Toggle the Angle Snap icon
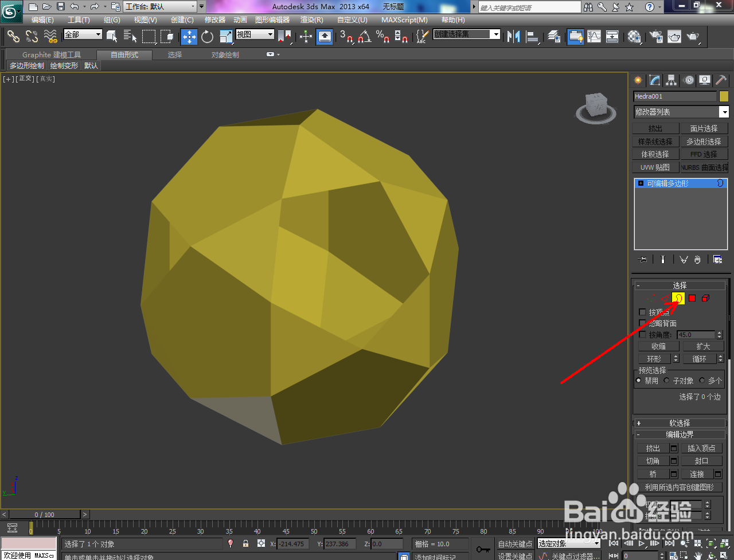Screen dimensions: 734x560 365,37
